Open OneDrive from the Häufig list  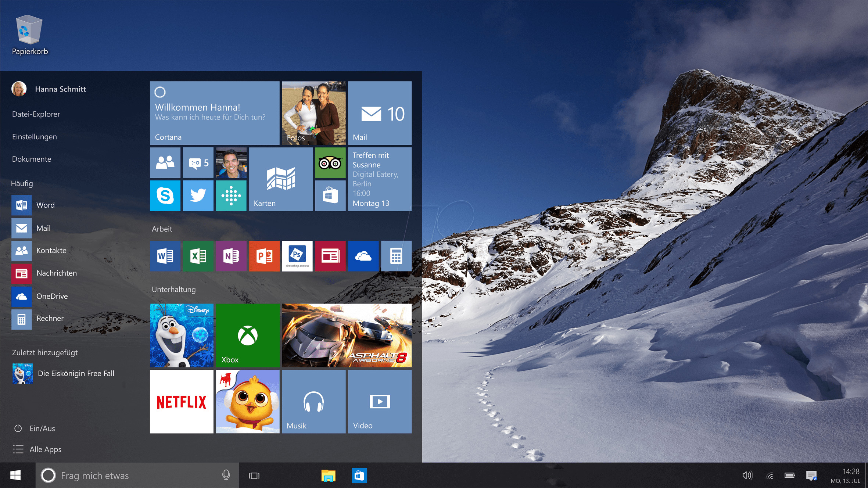pos(51,296)
